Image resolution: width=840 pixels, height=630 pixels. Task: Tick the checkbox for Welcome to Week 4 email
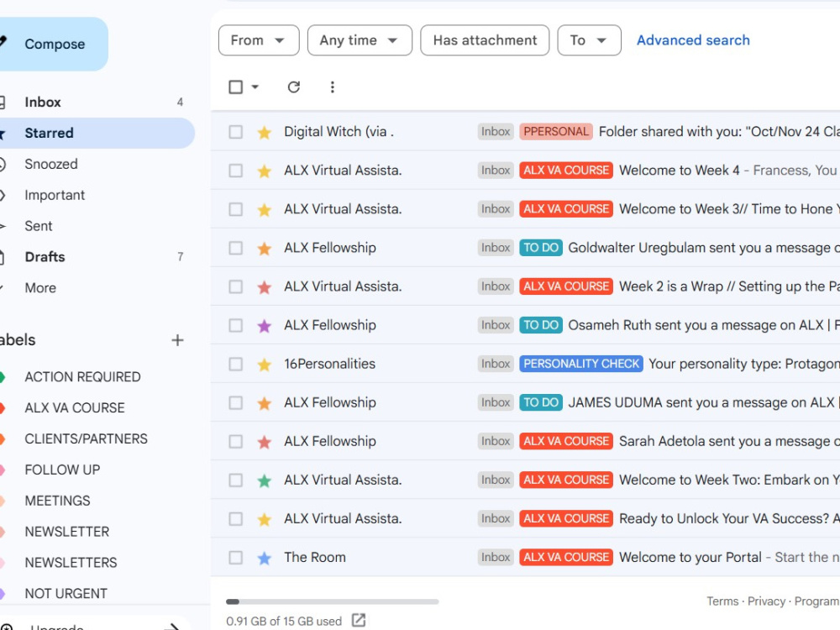236,171
